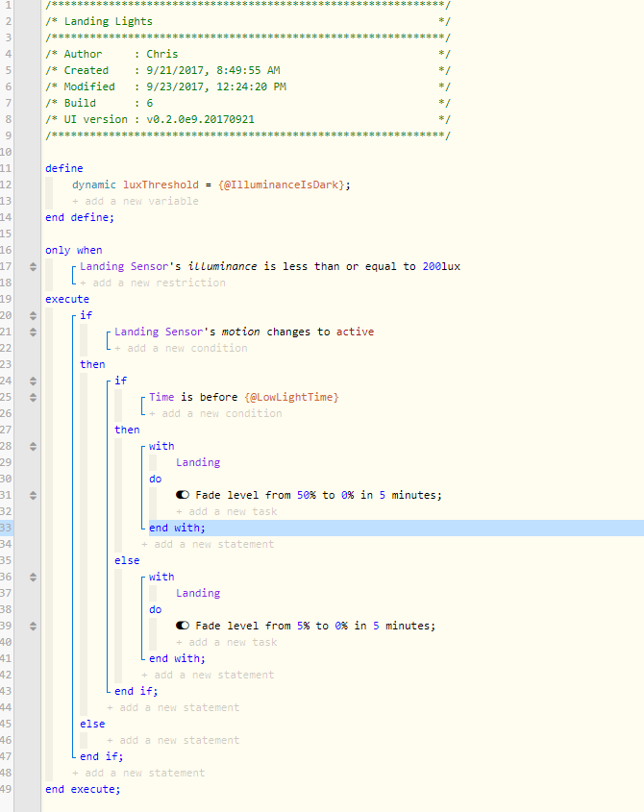Add a new statement on line 44

click(173, 707)
